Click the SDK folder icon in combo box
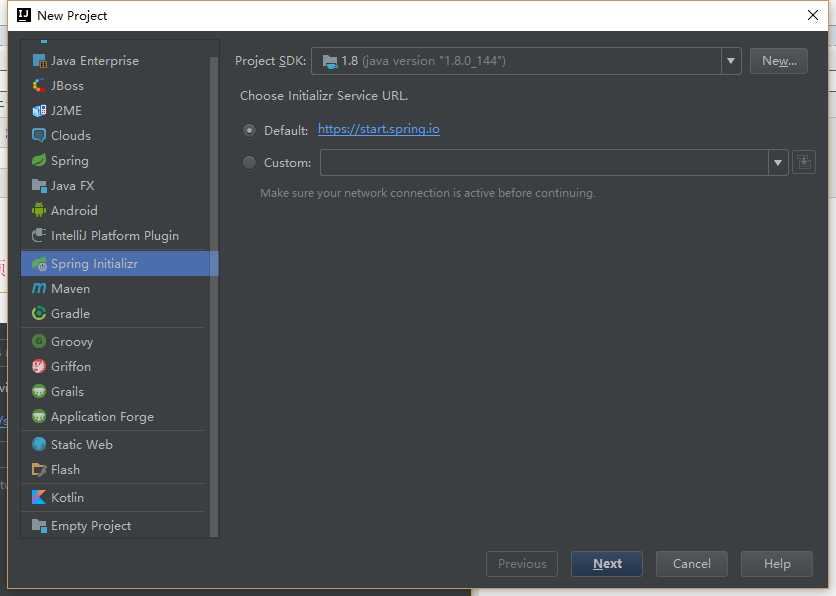Viewport: 836px width, 596px height. pos(330,61)
